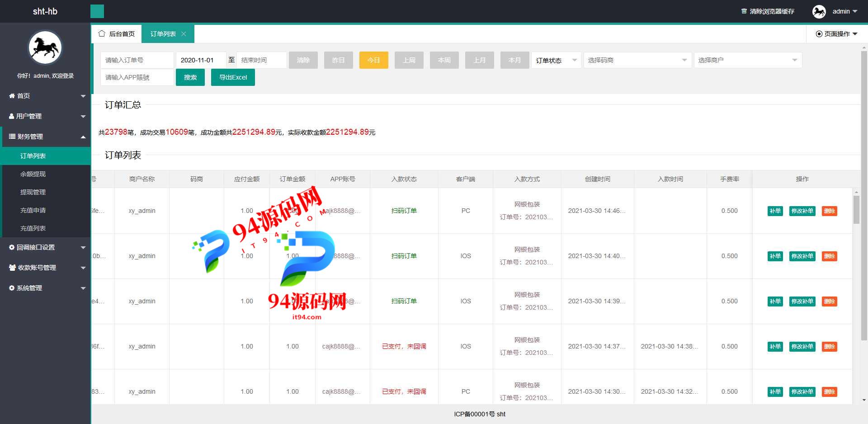Screen dimensions: 868x424
Task: Focus the 请输入订单号 field
Action: pyautogui.click(x=137, y=60)
